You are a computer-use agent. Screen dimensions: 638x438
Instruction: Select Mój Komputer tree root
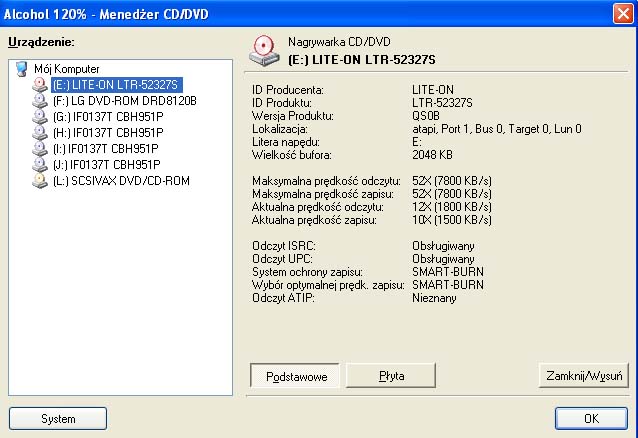click(x=67, y=69)
